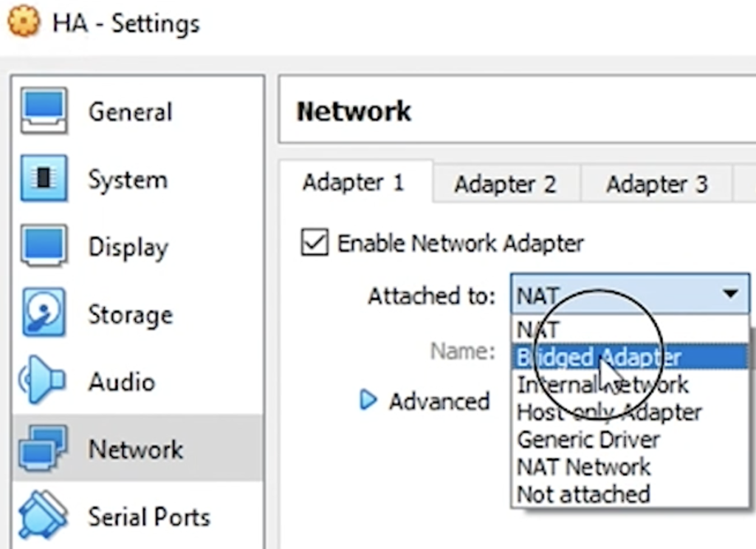Choose Generic Driver option
This screenshot has height=549, width=756.
tap(630, 440)
